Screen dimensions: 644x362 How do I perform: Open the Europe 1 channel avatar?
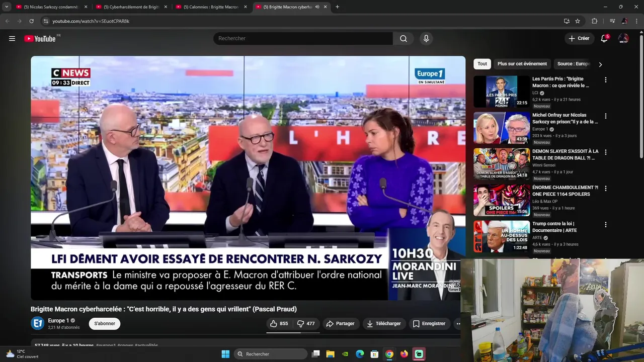(38, 323)
